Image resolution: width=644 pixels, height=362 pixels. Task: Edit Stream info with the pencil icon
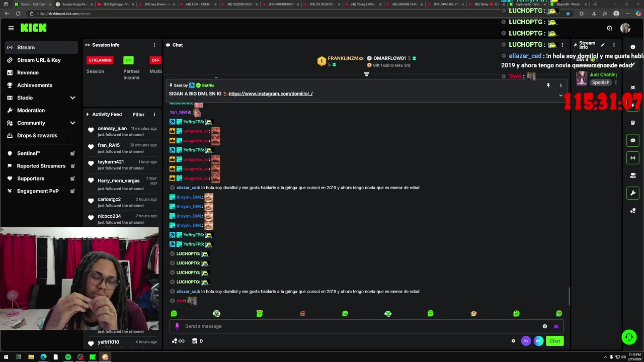pyautogui.click(x=602, y=45)
